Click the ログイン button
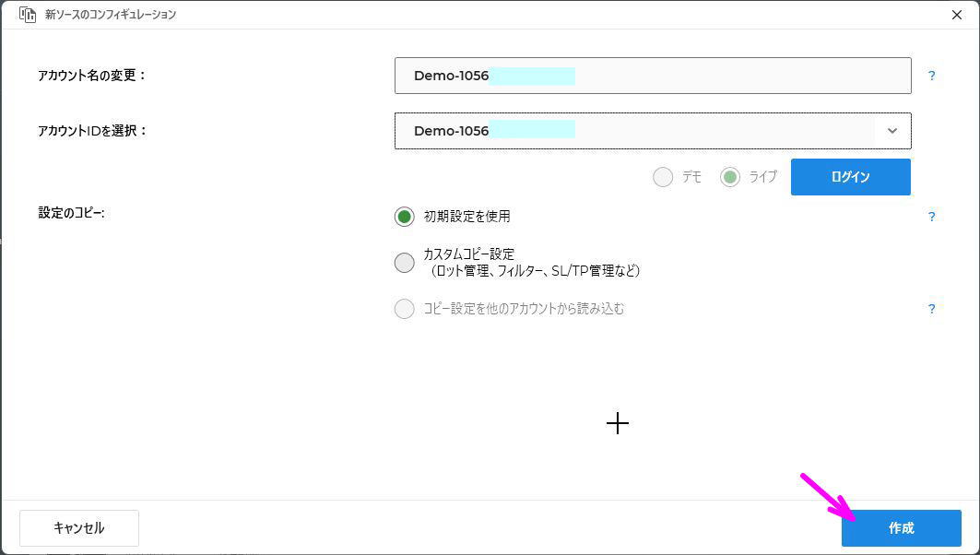Viewport: 980px width, 555px height. point(850,176)
